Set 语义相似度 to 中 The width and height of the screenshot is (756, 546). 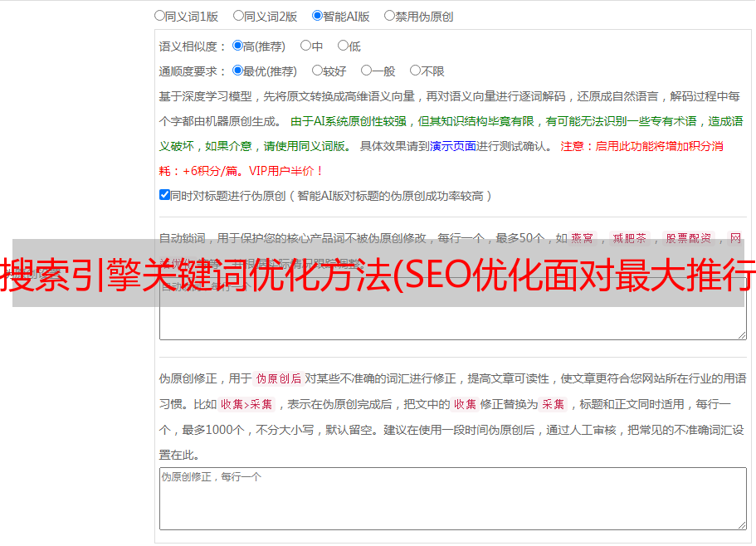[305, 46]
